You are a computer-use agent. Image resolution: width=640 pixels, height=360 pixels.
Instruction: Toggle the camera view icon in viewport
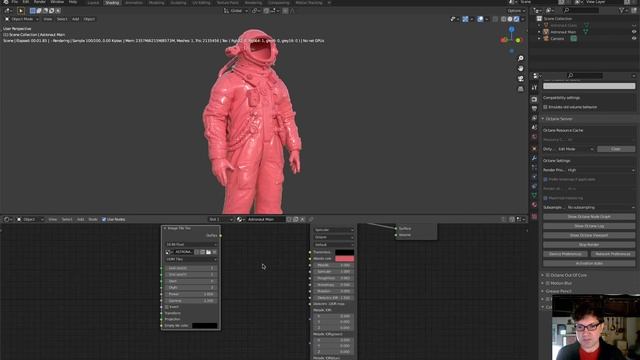tap(520, 78)
